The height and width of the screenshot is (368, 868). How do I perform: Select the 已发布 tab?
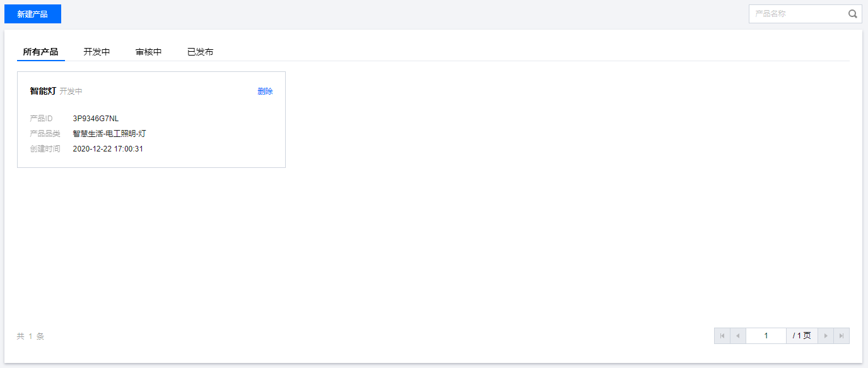(200, 52)
